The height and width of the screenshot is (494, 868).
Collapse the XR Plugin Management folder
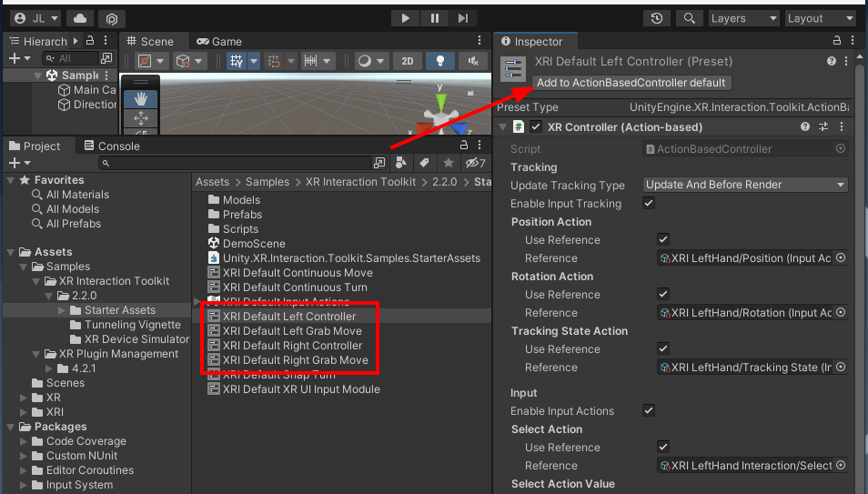tap(37, 354)
